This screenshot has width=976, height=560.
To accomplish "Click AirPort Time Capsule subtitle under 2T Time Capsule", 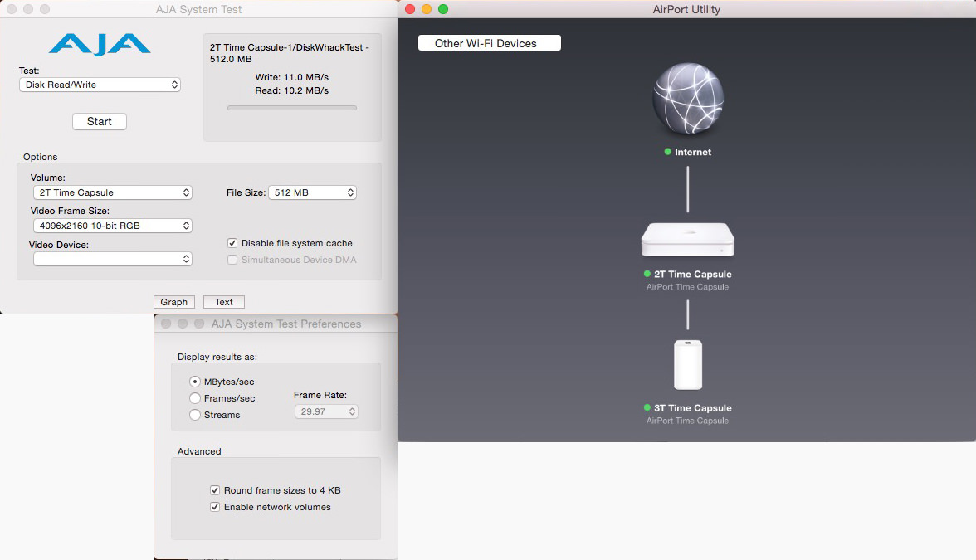I will pyautogui.click(x=687, y=287).
